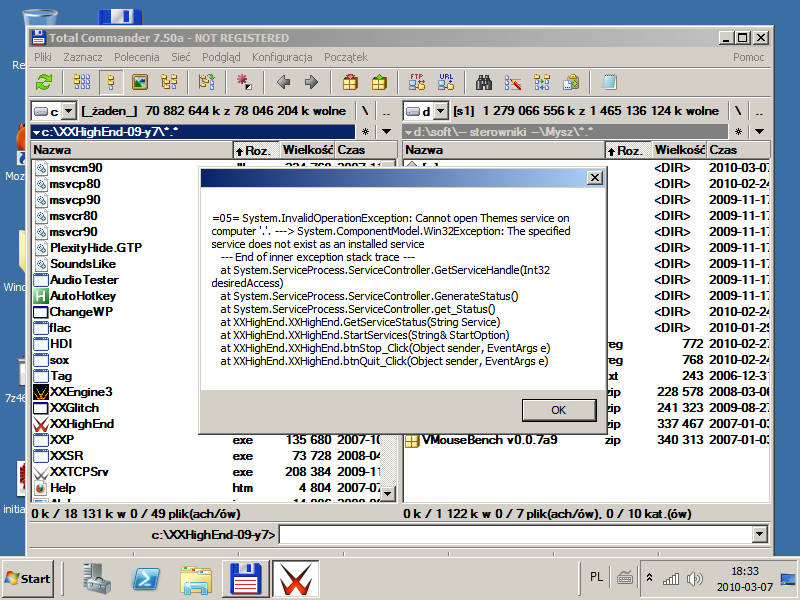Toggle the full details view button
This screenshot has height=600, width=800.
(111, 82)
